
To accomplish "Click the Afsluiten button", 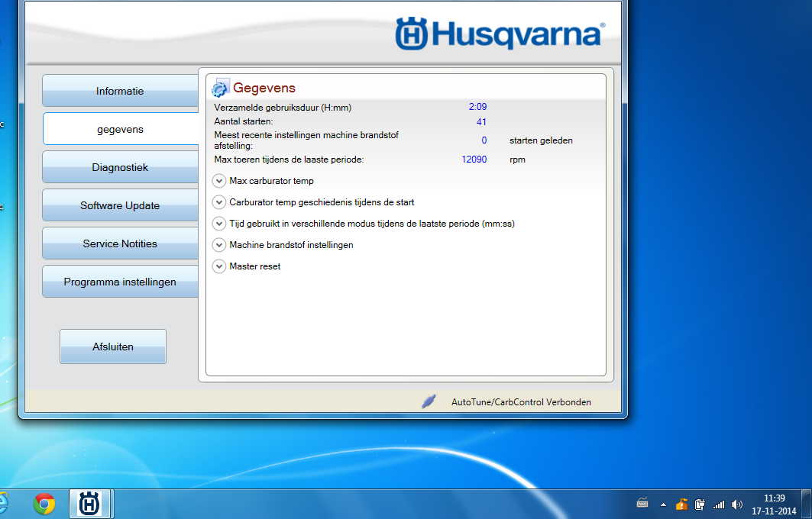I will tap(113, 347).
